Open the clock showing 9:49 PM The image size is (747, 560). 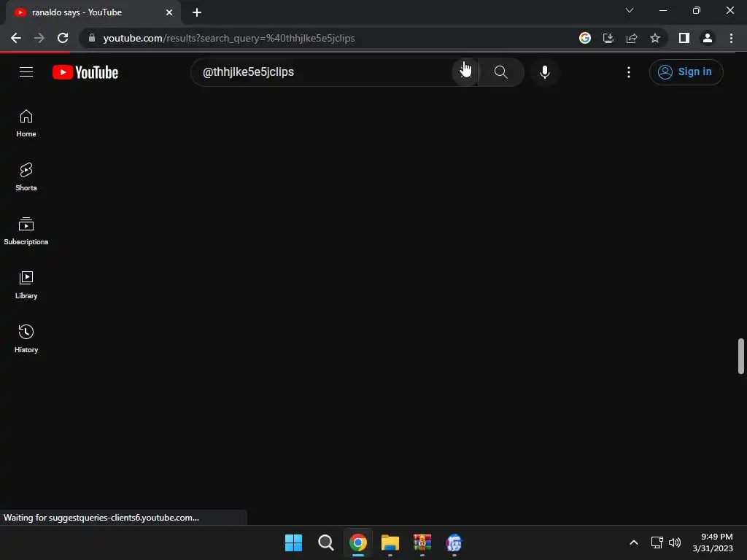pyautogui.click(x=713, y=542)
